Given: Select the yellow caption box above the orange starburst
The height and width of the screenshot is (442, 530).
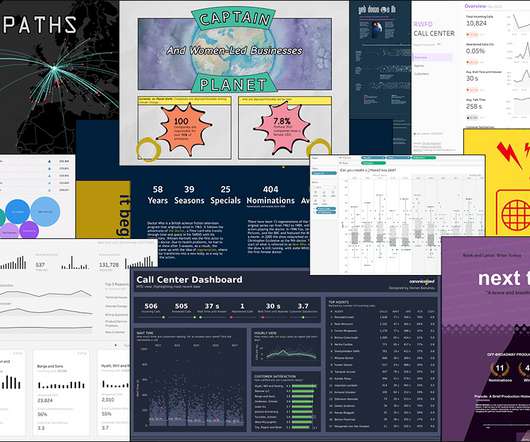Looking at the screenshot, I should 185,100.
